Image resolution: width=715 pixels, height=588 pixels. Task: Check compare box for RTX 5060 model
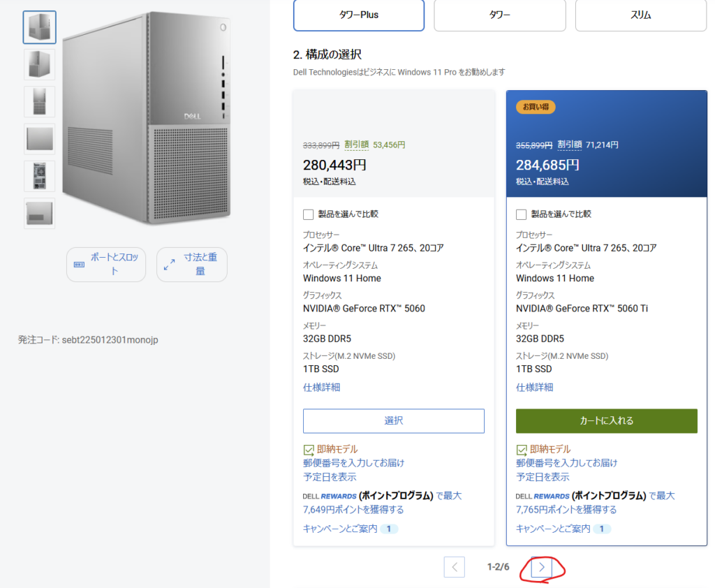pyautogui.click(x=308, y=214)
